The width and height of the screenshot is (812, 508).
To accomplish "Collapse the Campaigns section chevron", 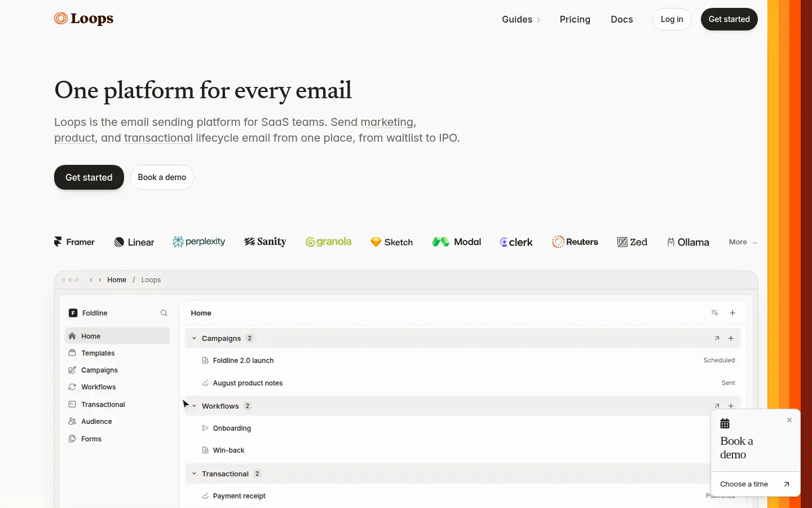I will point(194,339).
